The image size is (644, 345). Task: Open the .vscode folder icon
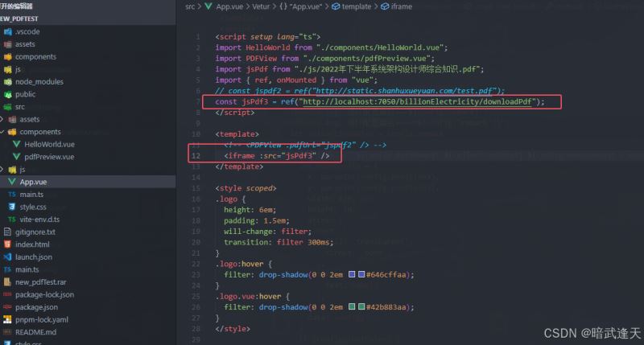[x=7, y=31]
